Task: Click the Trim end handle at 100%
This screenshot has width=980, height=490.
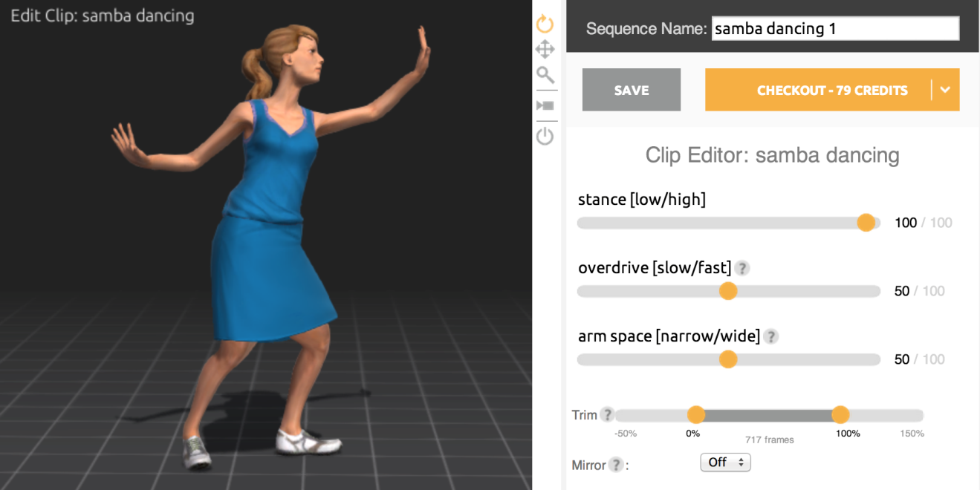Action: tap(840, 415)
